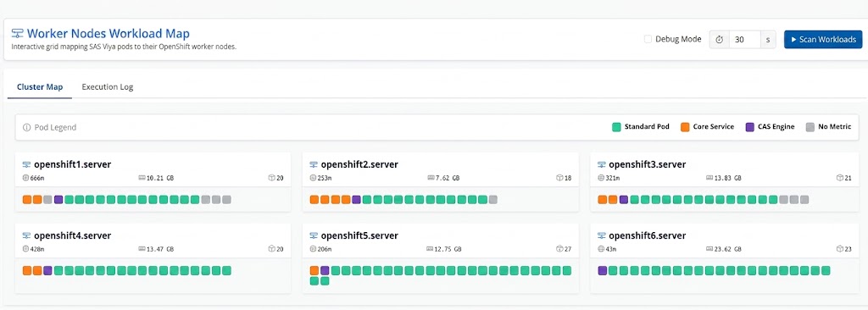Select the purple CAS Engine pod on openshift1.server
This screenshot has width=868, height=310.
coord(58,199)
